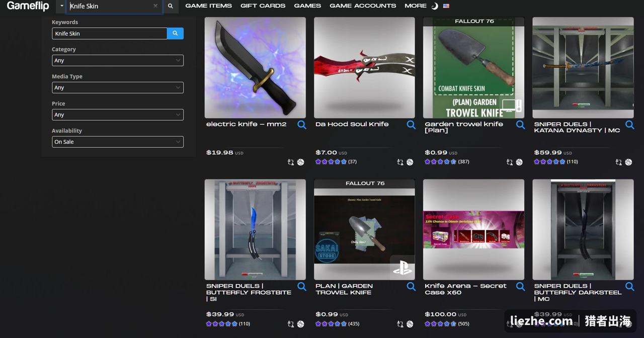Click transfer icon on Katana Dynasty $59.99 listing
The height and width of the screenshot is (338, 644).
(619, 162)
